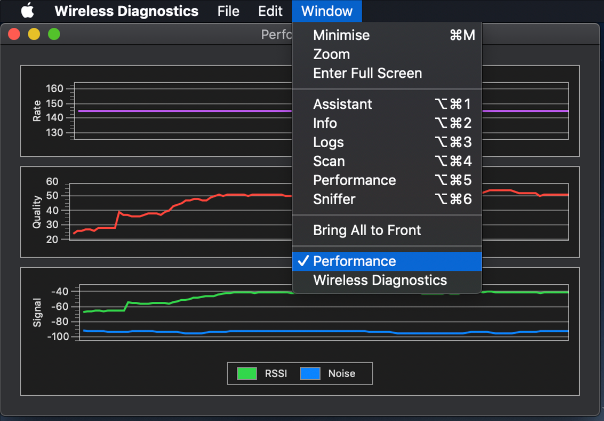Close the Performance window with red button
The height and width of the screenshot is (421, 604).
pos(14,34)
